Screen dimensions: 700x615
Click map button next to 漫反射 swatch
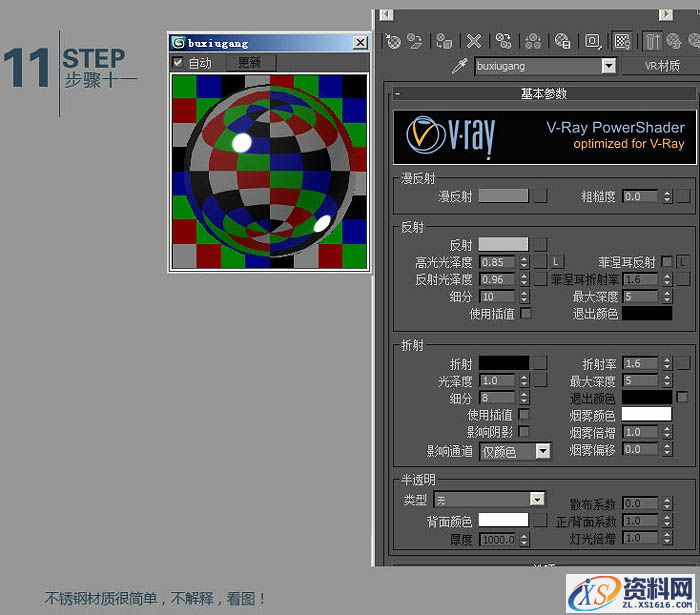pyautogui.click(x=540, y=196)
